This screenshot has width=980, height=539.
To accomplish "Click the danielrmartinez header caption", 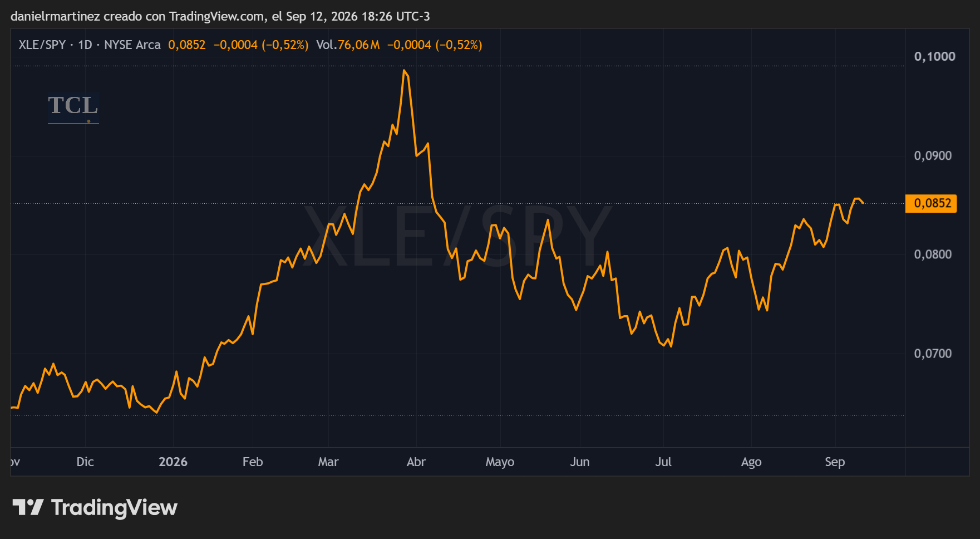I will point(220,16).
